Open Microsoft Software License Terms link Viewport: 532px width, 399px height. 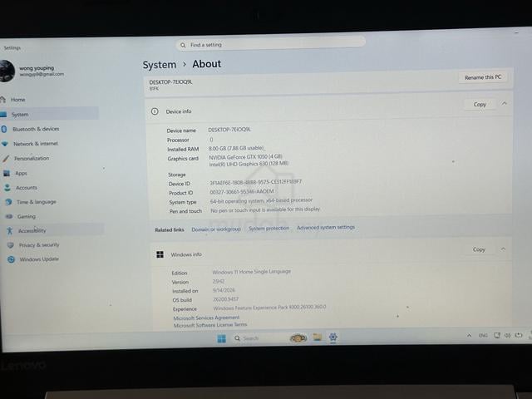(210, 325)
